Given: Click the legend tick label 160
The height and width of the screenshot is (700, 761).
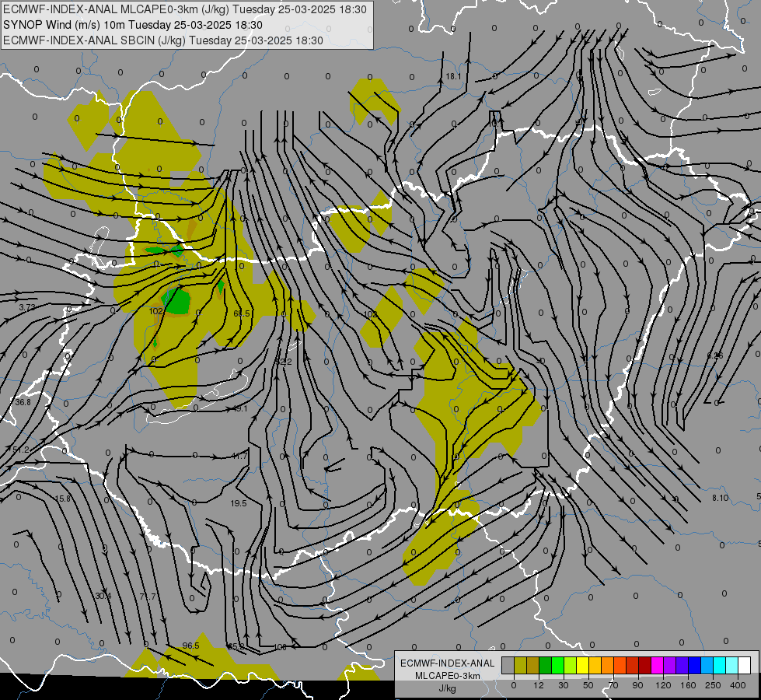Looking at the screenshot, I should (x=688, y=685).
